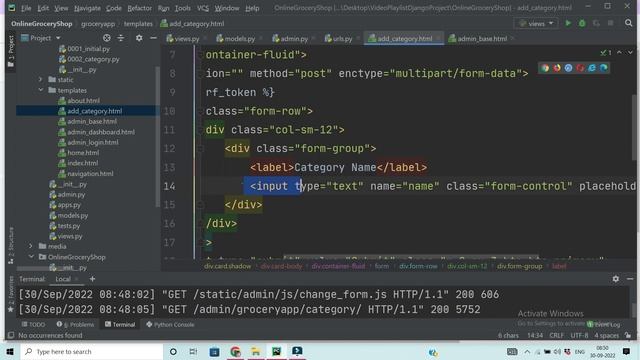Click the editor vertical scrollbar

click(634, 127)
